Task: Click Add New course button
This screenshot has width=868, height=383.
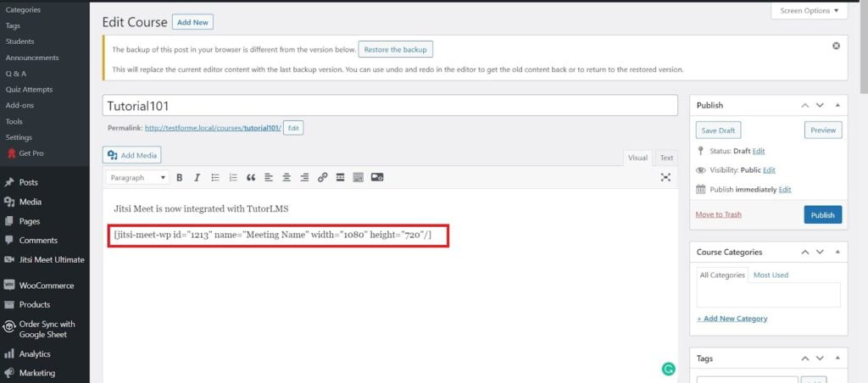Action: 192,22
